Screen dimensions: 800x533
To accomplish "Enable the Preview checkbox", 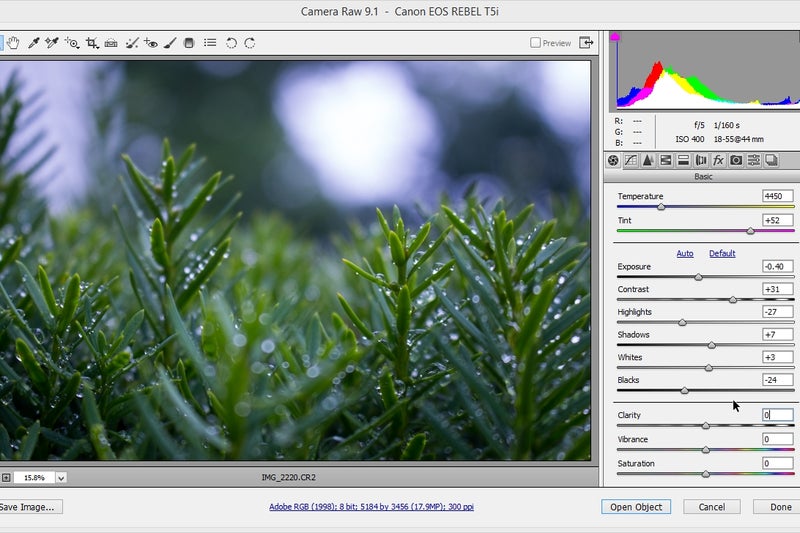I will tap(535, 42).
